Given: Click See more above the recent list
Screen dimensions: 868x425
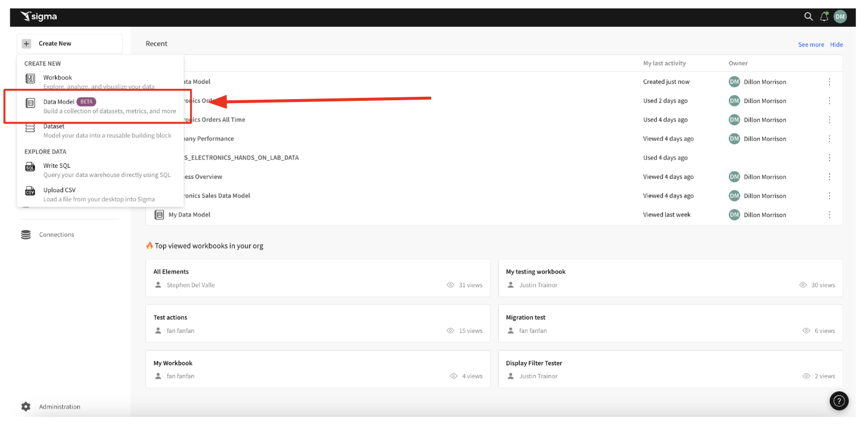Looking at the screenshot, I should (x=811, y=44).
